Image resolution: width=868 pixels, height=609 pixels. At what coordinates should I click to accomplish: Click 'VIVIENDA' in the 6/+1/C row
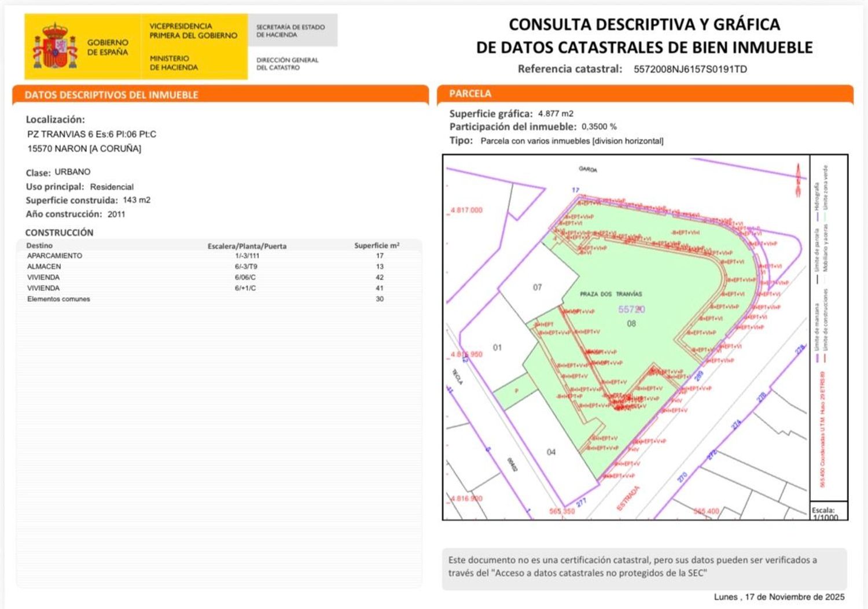[43, 288]
